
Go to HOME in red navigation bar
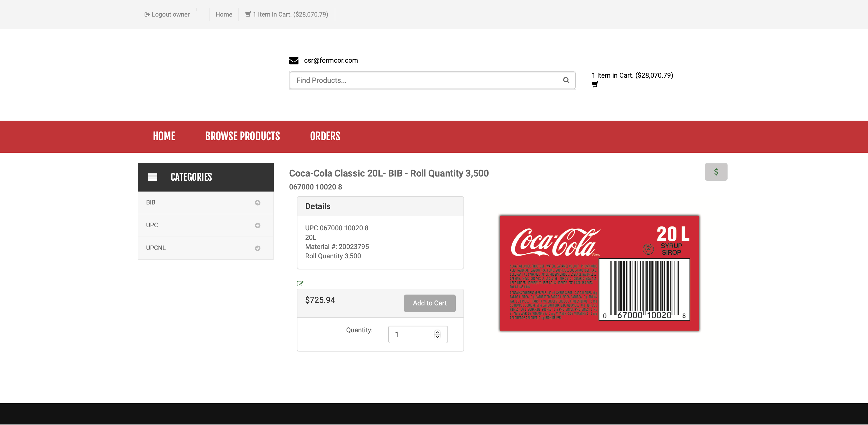pyautogui.click(x=164, y=136)
